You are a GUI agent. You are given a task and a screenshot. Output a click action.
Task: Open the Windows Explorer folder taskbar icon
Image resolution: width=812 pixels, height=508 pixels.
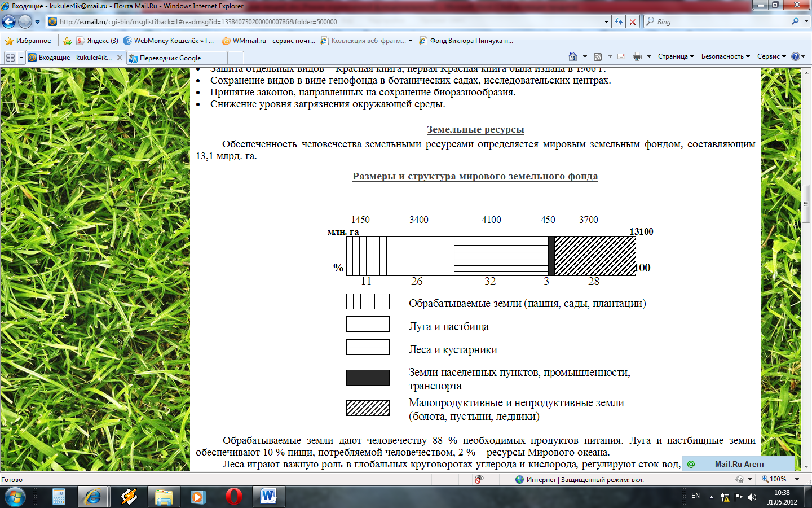pos(164,497)
